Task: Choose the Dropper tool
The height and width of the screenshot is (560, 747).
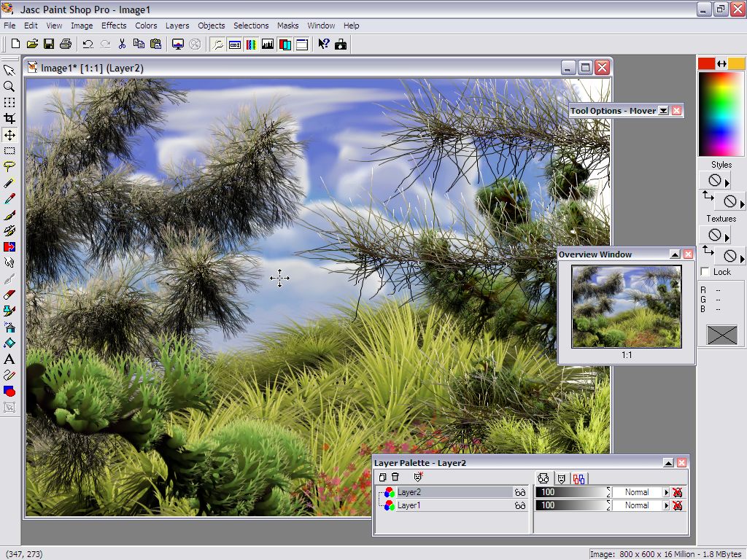Action: point(9,198)
